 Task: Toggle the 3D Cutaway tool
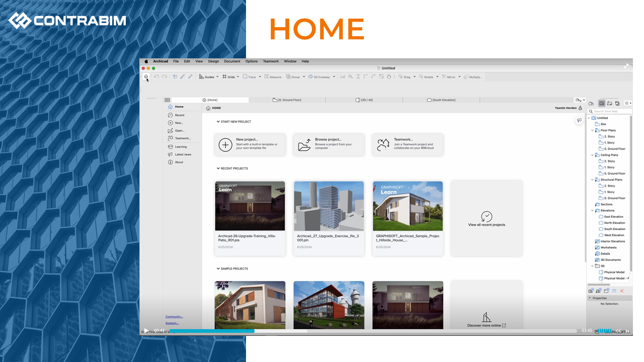click(x=319, y=77)
